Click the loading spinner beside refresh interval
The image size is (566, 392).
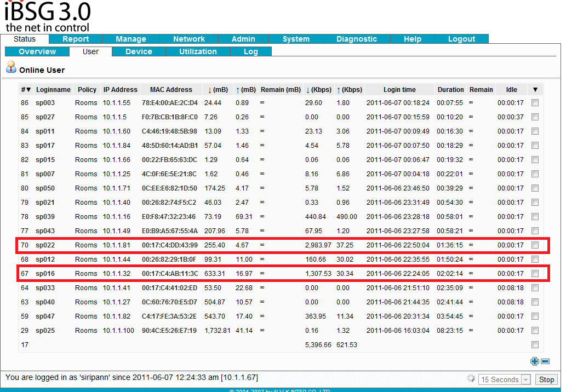[x=471, y=379]
